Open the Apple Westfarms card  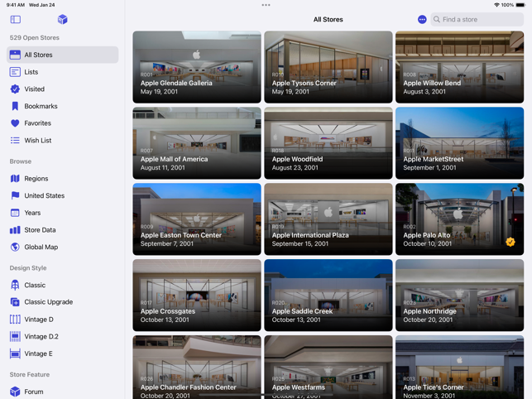pyautogui.click(x=328, y=367)
